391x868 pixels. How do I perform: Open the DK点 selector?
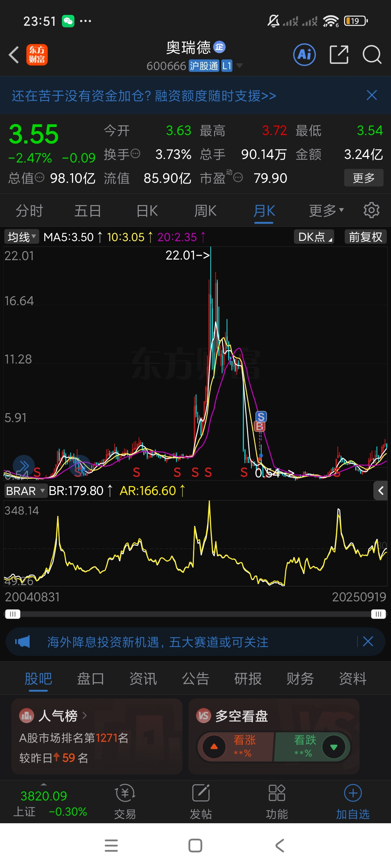(x=314, y=237)
